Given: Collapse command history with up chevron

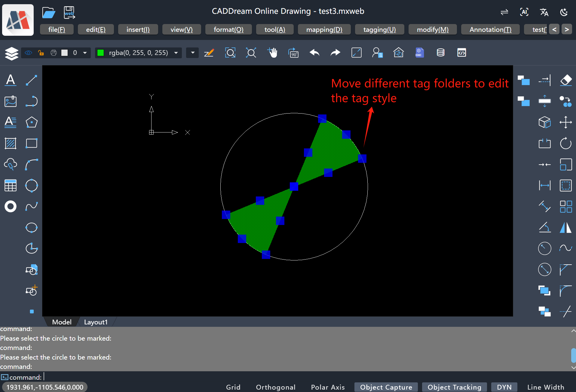Looking at the screenshot, I should pos(573,331).
